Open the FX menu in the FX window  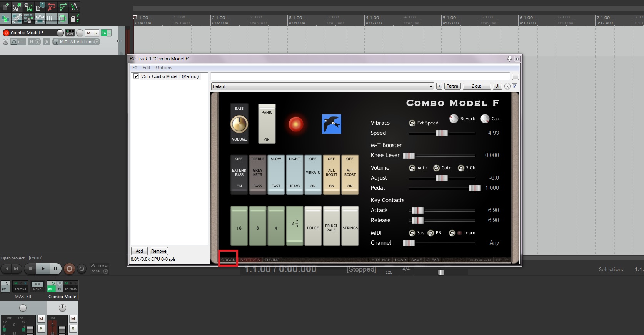(135, 68)
